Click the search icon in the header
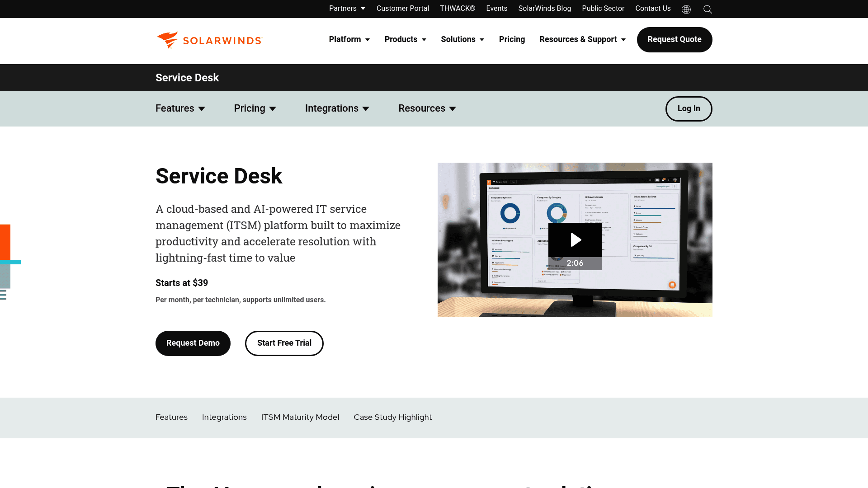This screenshot has height=488, width=868. click(708, 9)
